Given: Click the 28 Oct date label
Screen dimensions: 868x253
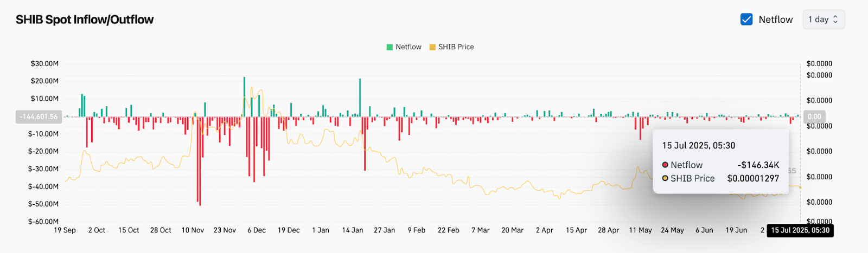Looking at the screenshot, I should tap(161, 230).
